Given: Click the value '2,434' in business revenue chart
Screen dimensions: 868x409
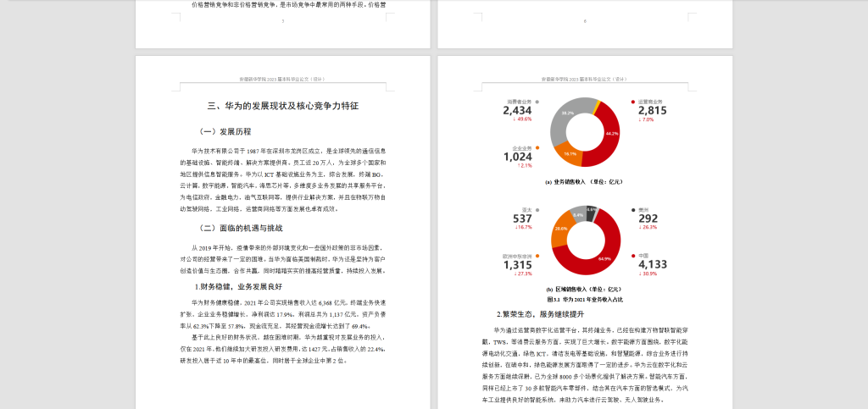Looking at the screenshot, I should tap(517, 111).
